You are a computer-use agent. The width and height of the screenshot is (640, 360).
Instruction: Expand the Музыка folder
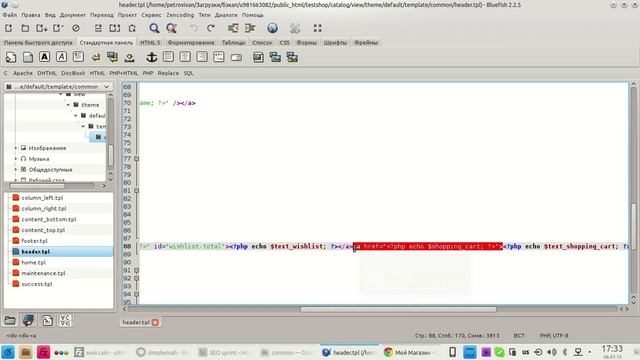pyautogui.click(x=16, y=159)
